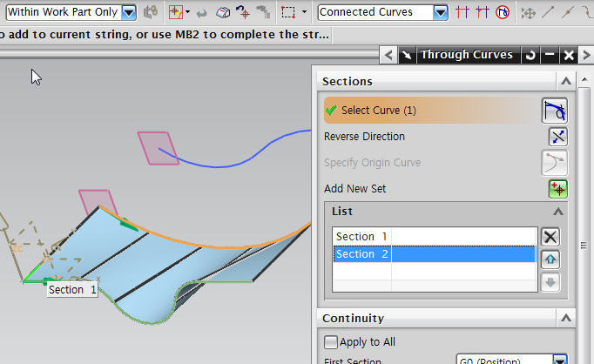
Task: Click the Through Curves dialog title
Action: pos(467,55)
